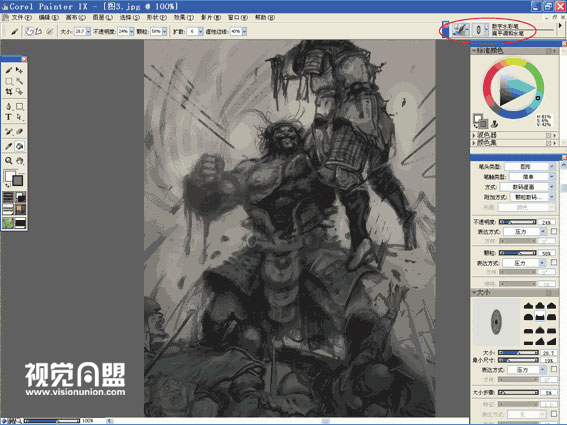Viewport: 567px width, 425px height.
Task: Open the 画布 Canvas menu
Action: (x=76, y=17)
